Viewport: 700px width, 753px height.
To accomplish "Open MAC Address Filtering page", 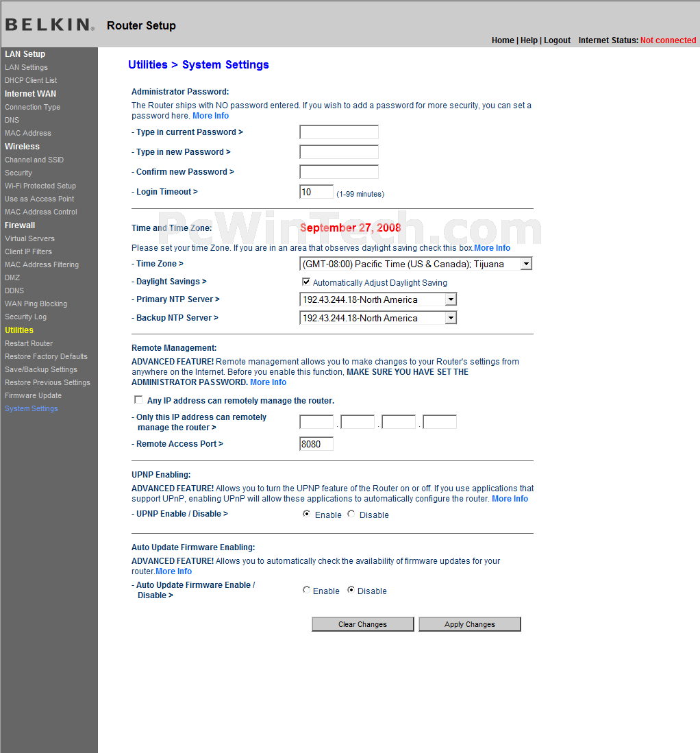I will coord(42,264).
